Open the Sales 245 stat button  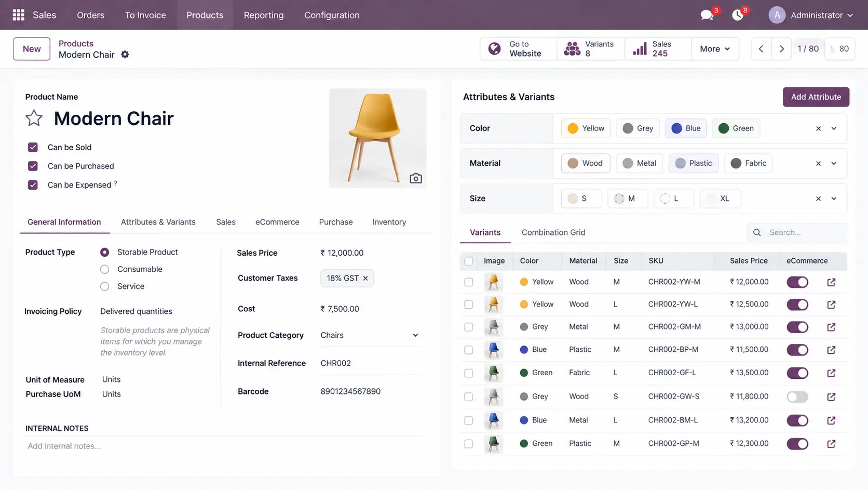(658, 49)
